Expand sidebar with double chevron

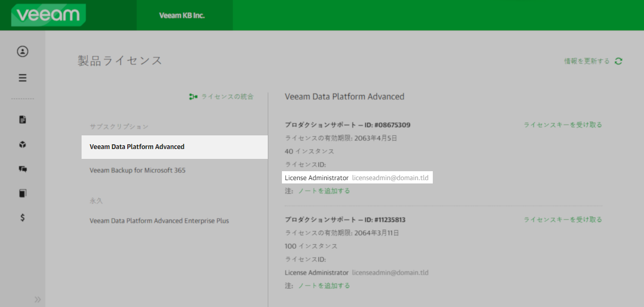point(38,299)
